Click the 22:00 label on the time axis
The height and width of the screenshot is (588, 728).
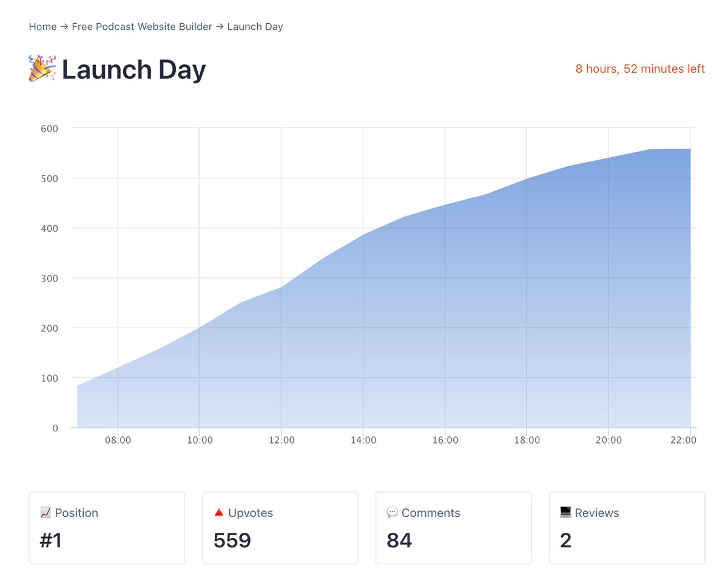point(684,441)
